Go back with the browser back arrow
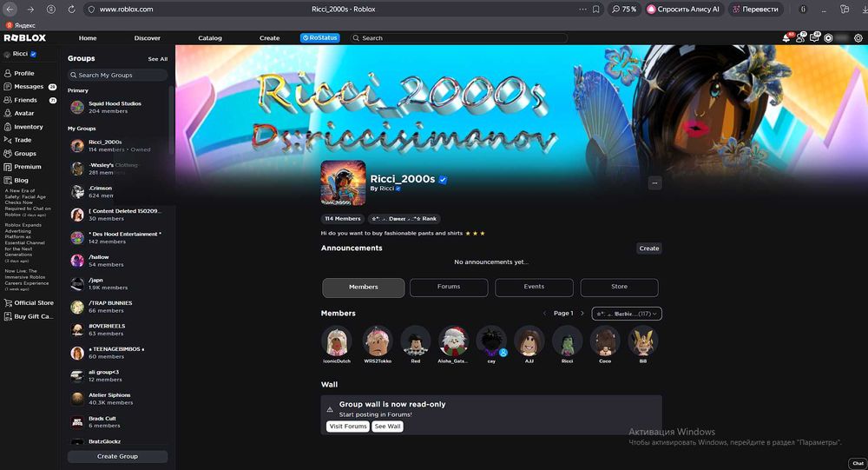 [10, 10]
